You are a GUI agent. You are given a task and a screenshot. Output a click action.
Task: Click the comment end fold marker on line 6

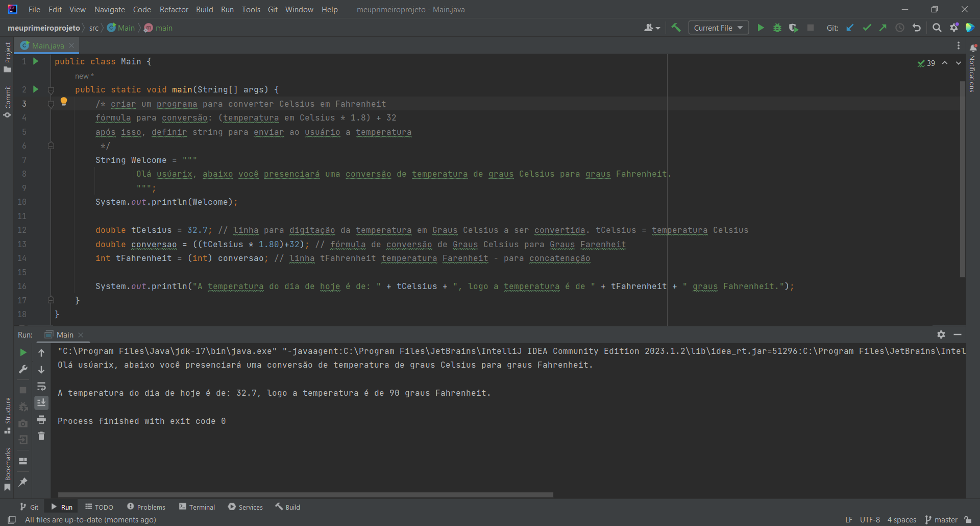(x=51, y=146)
